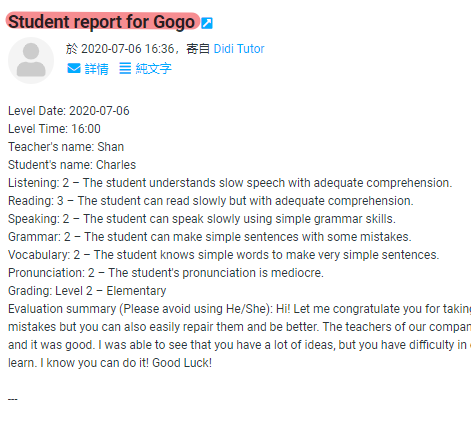Click the sender avatar placeholder image

31,60
